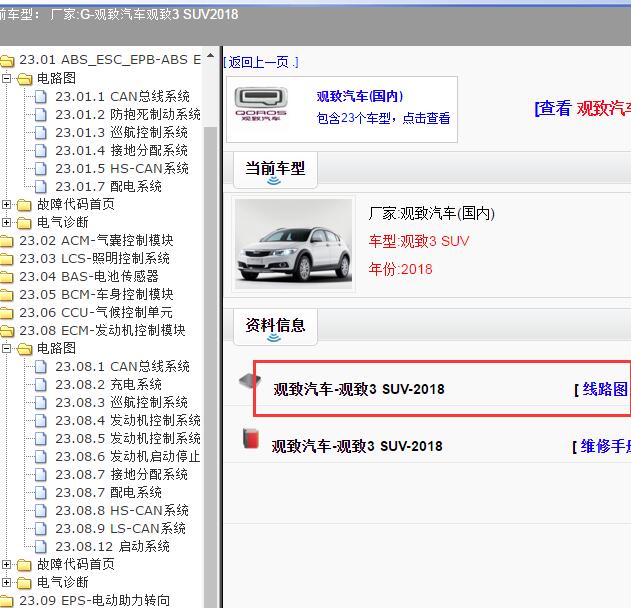This screenshot has width=631, height=608.
Task: Click 返回上一页 link
Action: (x=261, y=62)
